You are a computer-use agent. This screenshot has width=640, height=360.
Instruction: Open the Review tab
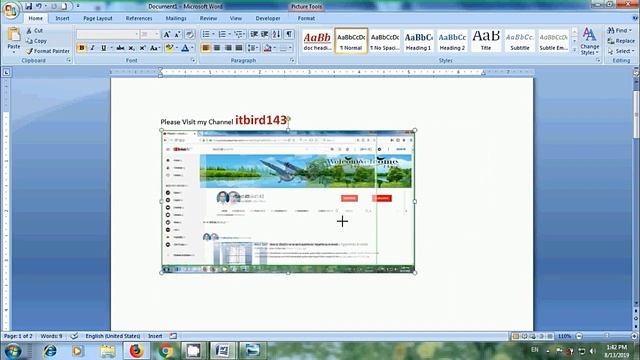(208, 18)
